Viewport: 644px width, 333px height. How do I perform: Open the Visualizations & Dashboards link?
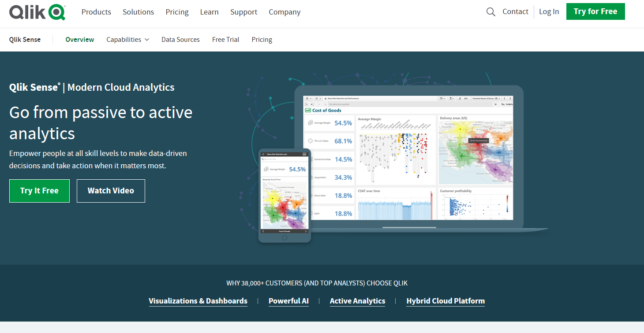tap(198, 301)
